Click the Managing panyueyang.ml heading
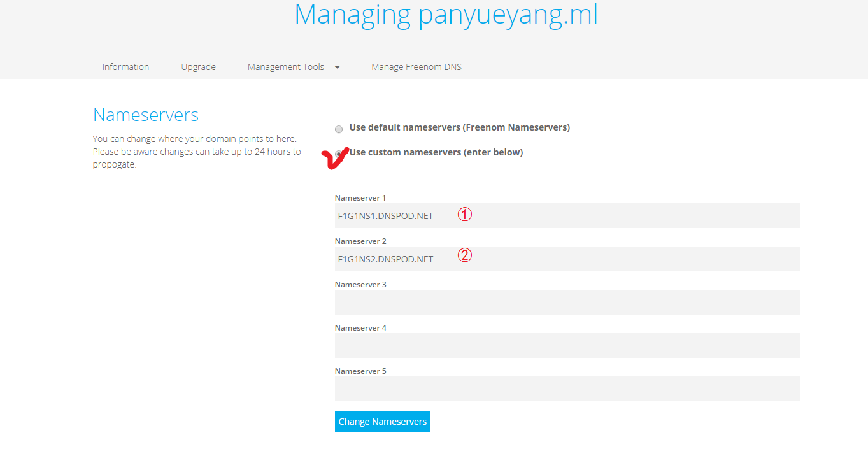868x472 pixels. coord(446,15)
